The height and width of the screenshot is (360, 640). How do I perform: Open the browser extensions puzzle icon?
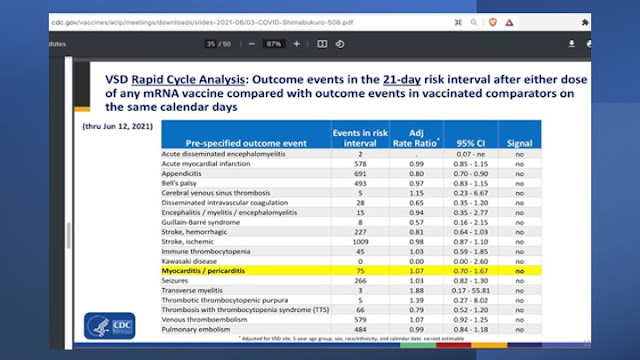(x=585, y=22)
